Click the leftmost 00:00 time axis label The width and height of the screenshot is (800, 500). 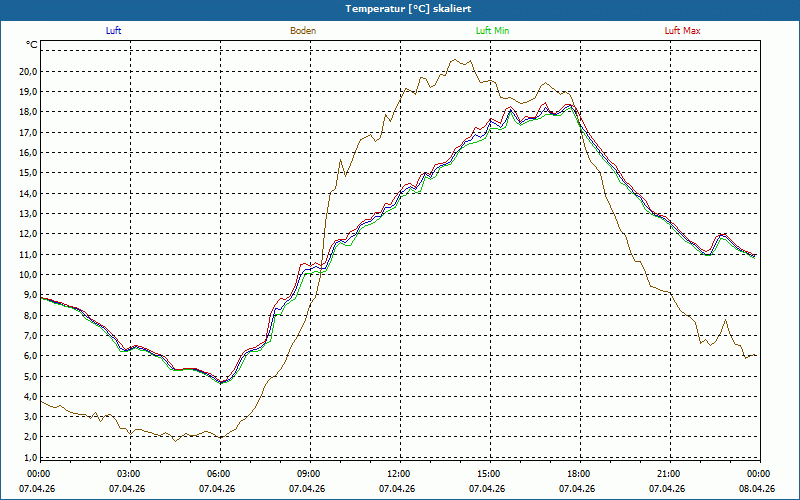37,474
